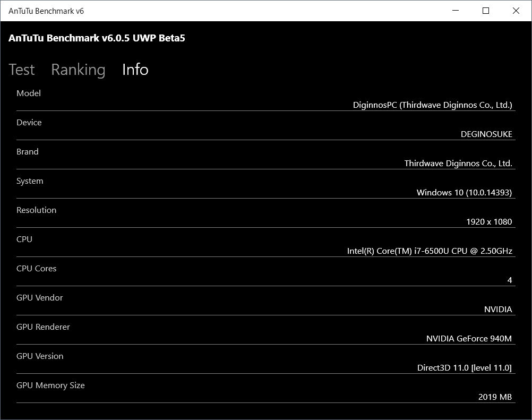Viewport: 532px width, 420px height.
Task: Click the Resolution label
Action: (x=36, y=210)
